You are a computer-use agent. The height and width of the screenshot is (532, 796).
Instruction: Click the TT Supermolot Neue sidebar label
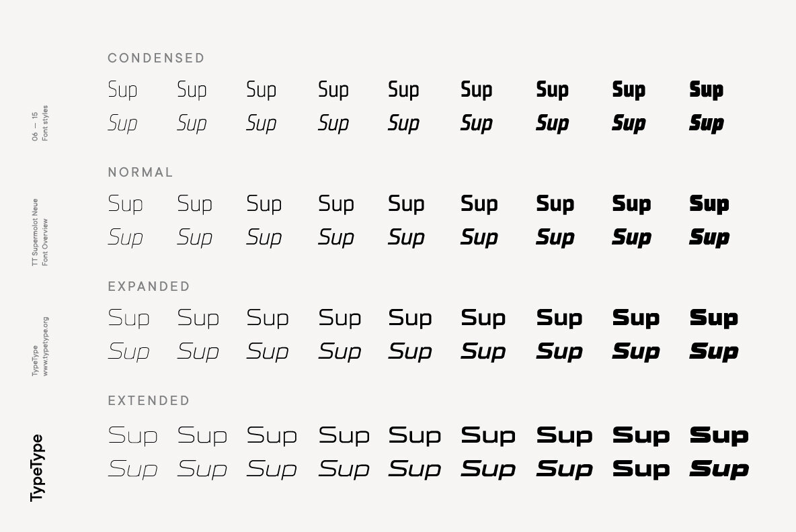point(35,232)
